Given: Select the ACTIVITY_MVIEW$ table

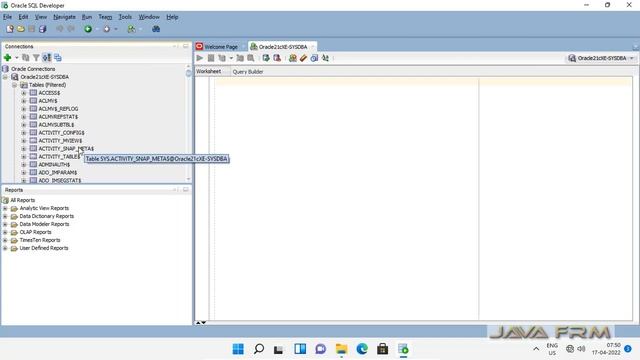Looking at the screenshot, I should [60, 141].
